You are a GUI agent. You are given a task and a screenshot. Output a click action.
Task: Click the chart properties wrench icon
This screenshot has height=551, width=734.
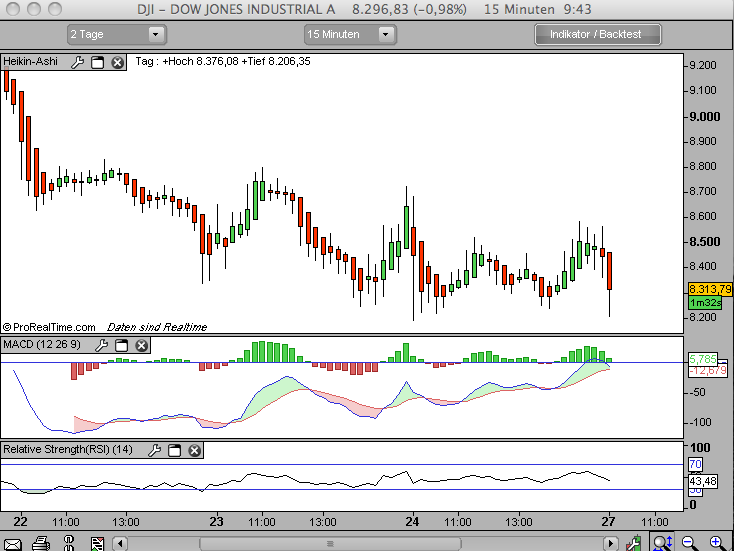[633, 543]
